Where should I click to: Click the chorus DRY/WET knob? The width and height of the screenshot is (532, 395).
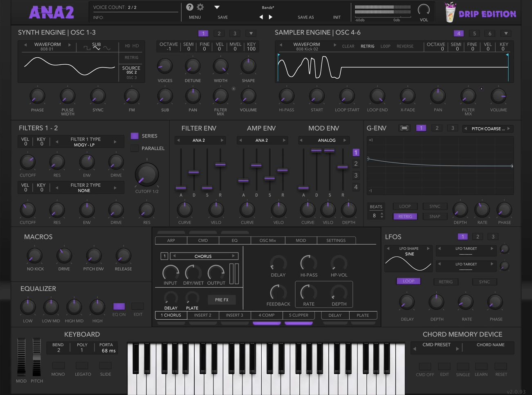click(193, 272)
